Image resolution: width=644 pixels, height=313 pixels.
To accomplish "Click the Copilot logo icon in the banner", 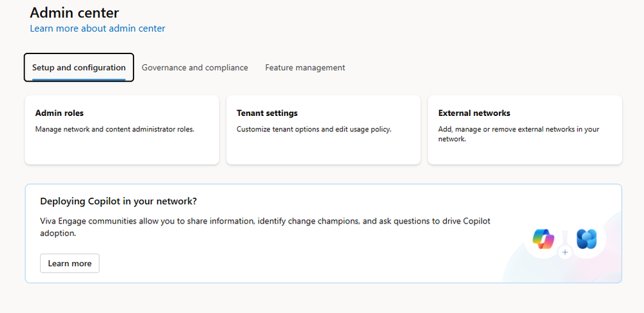I will click(x=543, y=239).
